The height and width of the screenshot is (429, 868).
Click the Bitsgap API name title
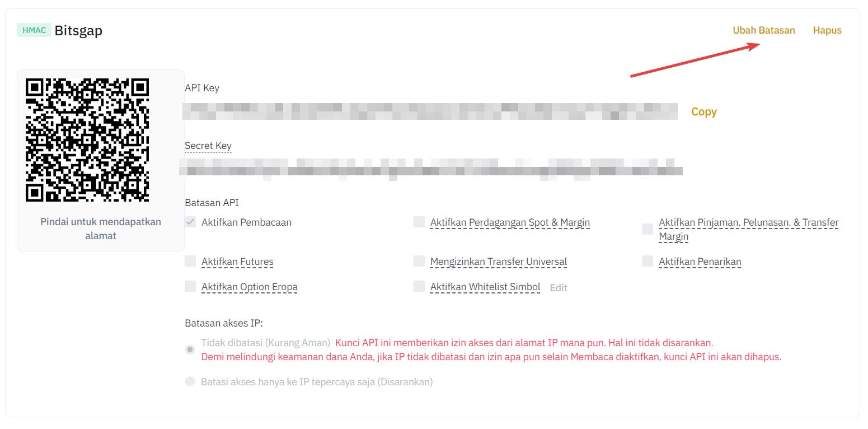pos(78,30)
